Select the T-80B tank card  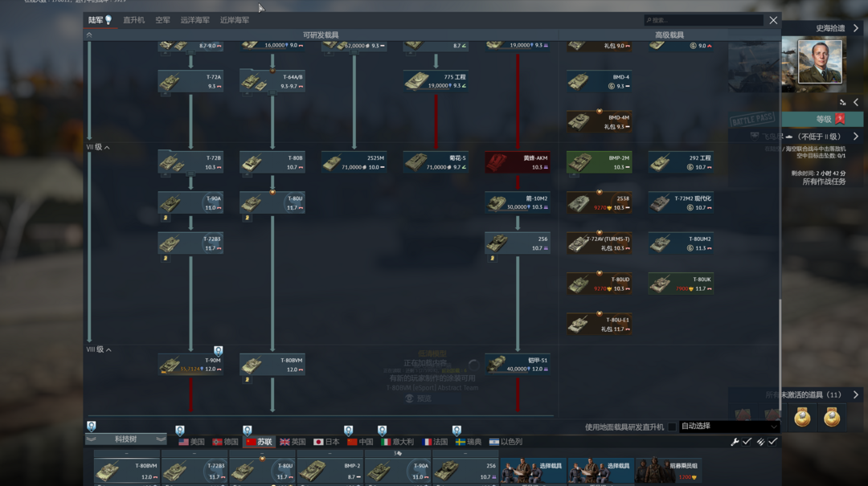272,162
